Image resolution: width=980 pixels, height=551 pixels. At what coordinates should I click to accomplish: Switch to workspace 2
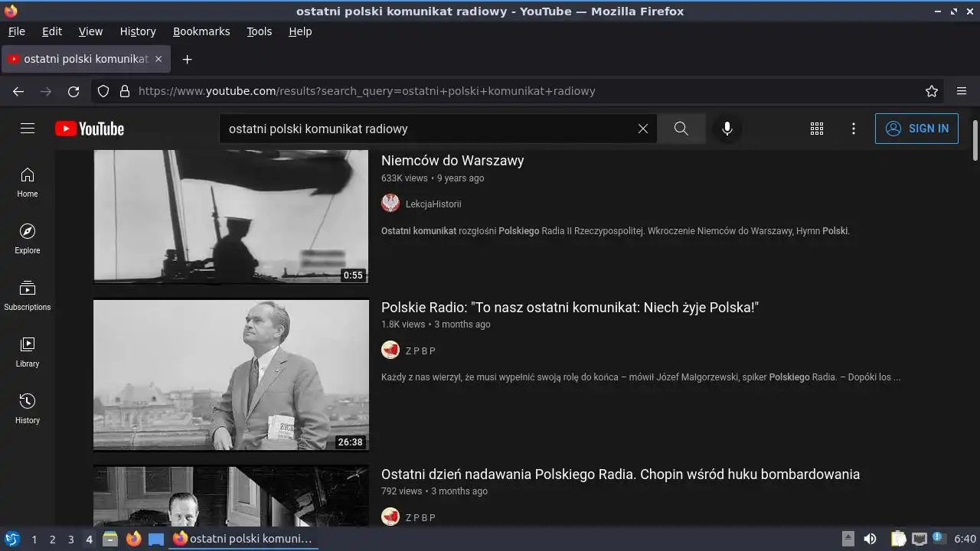[52, 540]
